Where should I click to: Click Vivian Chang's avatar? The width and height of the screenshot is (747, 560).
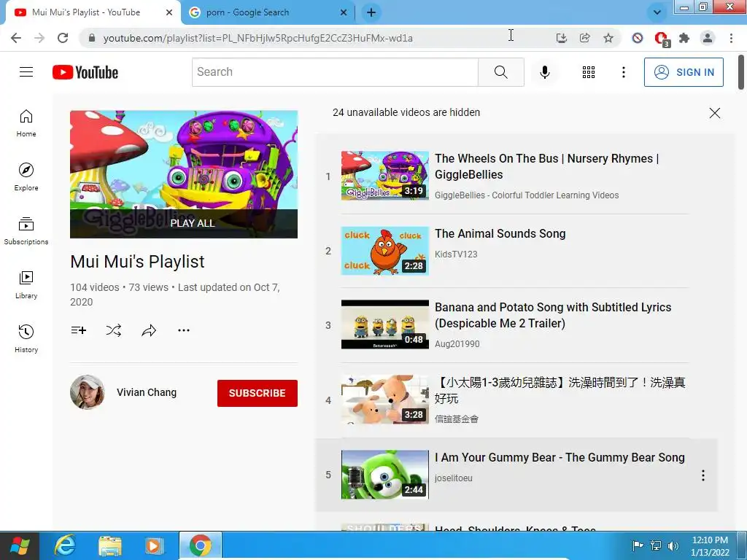88,392
